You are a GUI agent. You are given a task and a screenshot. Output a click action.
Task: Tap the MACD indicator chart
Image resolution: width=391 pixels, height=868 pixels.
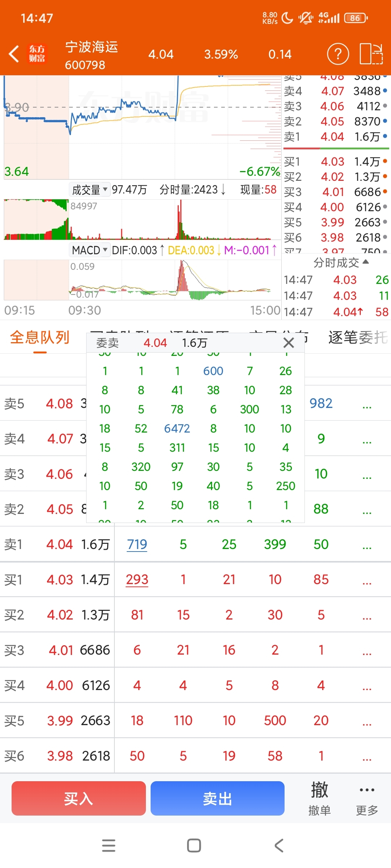tap(142, 280)
